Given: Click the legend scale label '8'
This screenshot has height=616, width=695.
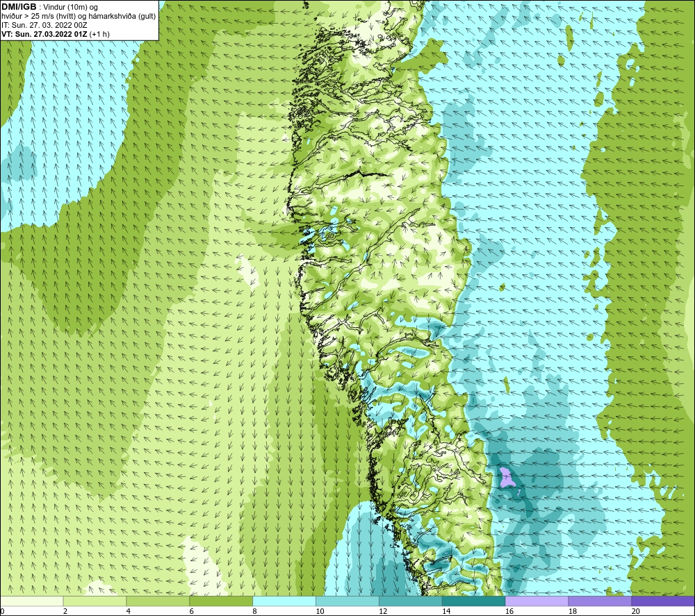Looking at the screenshot, I should pos(254,611).
